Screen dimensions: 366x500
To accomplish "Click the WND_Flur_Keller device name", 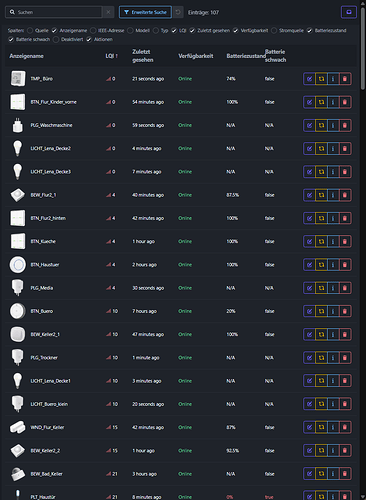I will tap(47, 427).
